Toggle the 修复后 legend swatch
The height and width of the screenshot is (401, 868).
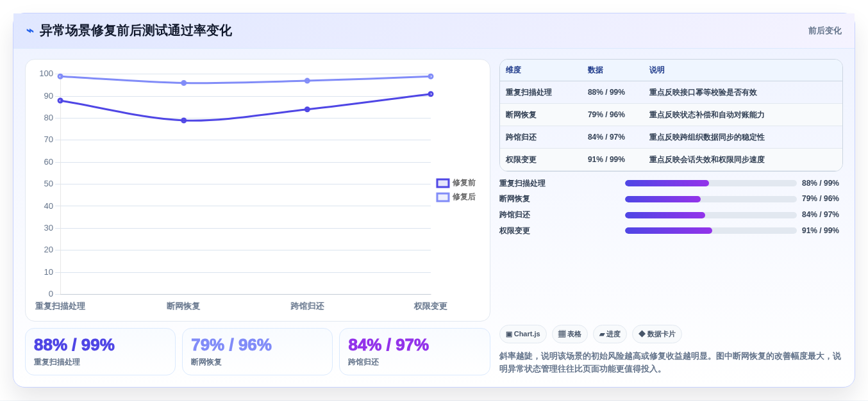(443, 197)
